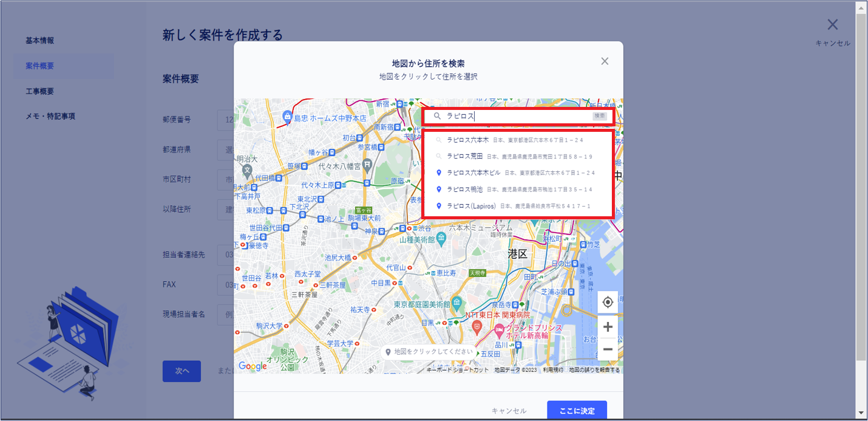
Task: Click the 富ヶ谷 highway sign on map
Action: 363,210
